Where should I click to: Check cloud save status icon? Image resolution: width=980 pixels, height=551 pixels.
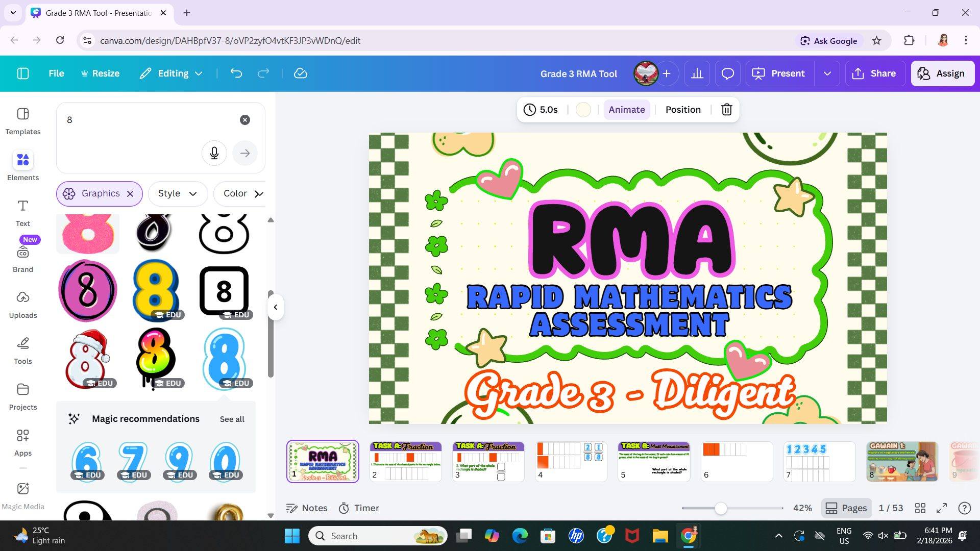301,73
